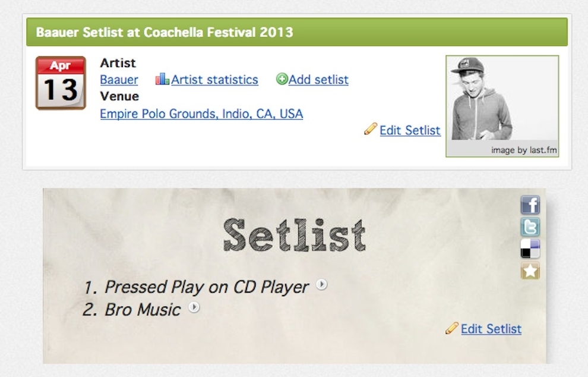Click the Pressed Play on CD Player title
The height and width of the screenshot is (377, 588).
point(207,287)
